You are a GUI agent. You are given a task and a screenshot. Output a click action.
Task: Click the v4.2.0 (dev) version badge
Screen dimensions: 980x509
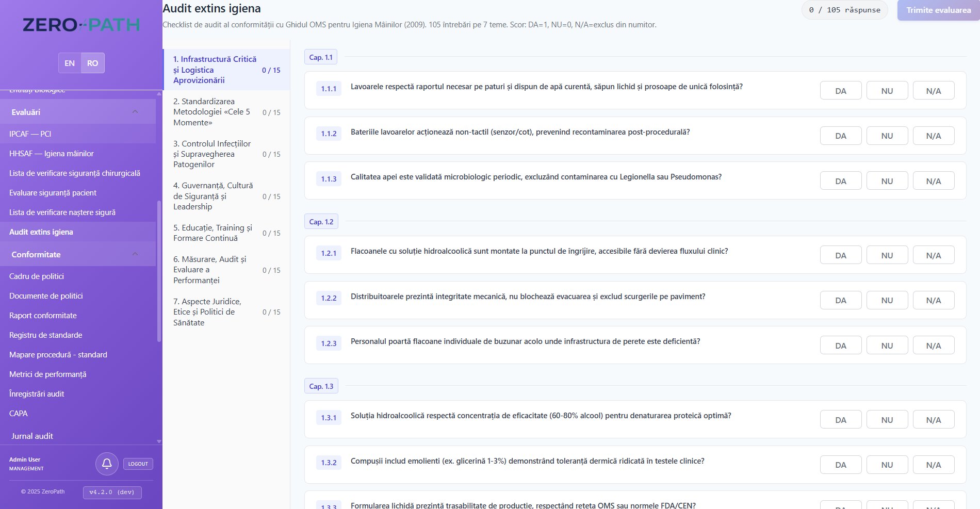111,492
